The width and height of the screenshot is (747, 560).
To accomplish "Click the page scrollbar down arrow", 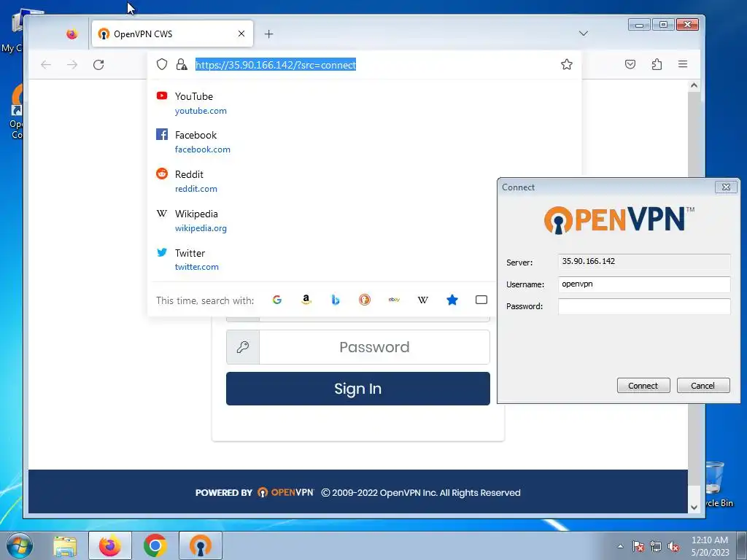I will 694,507.
